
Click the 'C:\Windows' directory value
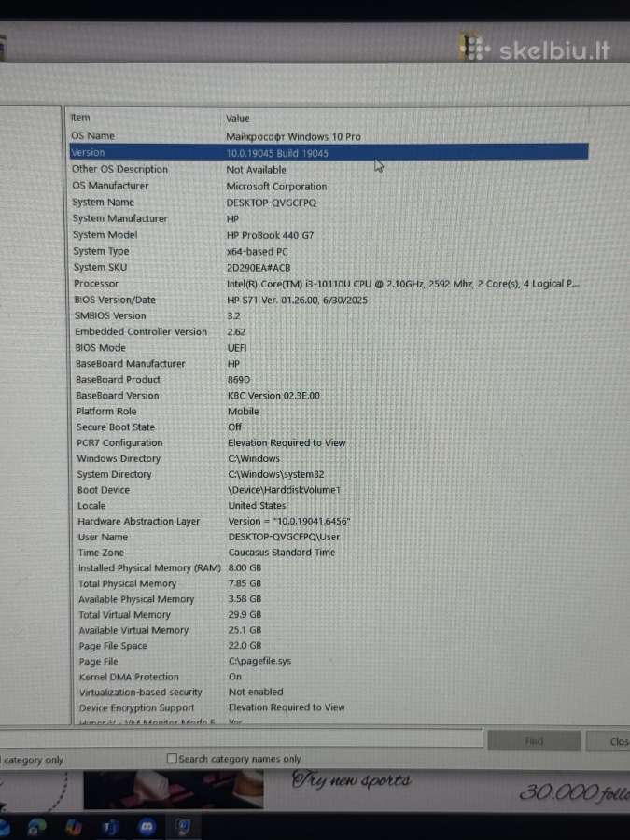click(254, 458)
